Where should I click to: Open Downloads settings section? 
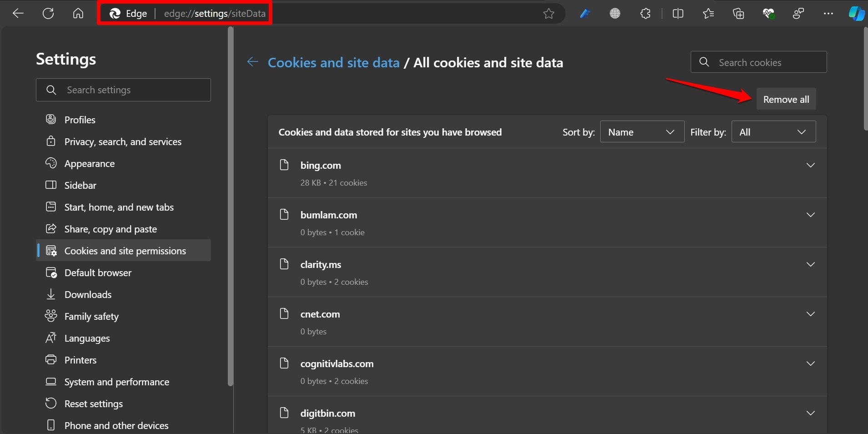tap(123, 294)
